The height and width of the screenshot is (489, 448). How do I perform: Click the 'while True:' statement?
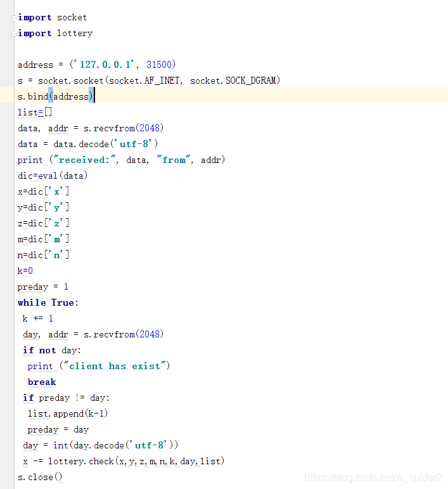click(48, 303)
